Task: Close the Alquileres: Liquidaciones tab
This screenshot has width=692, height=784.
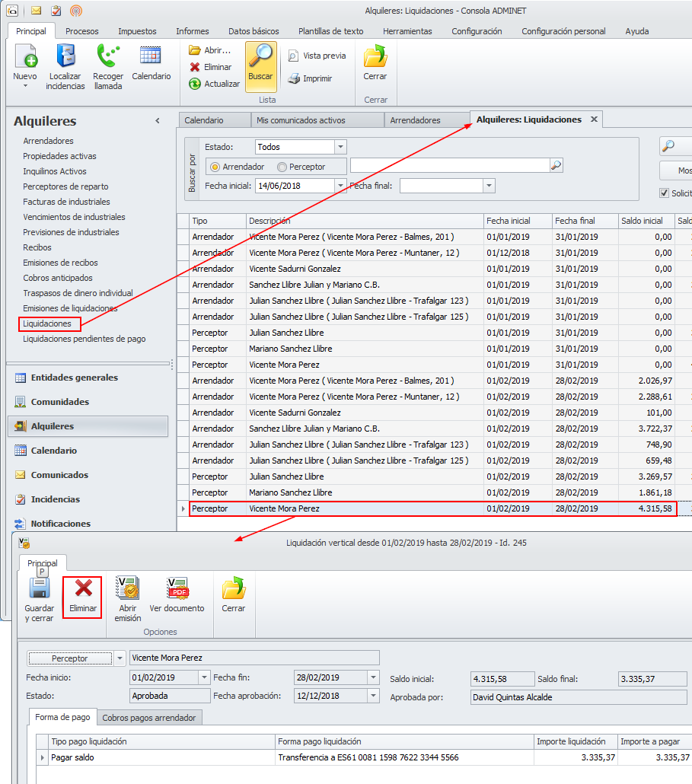Action: 594,120
